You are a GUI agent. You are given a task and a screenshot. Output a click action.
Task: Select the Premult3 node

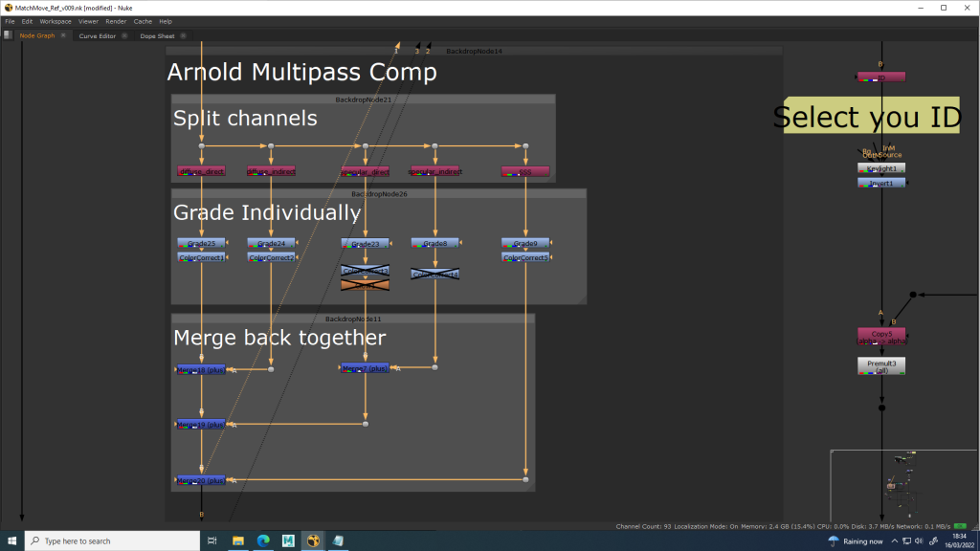pos(881,366)
